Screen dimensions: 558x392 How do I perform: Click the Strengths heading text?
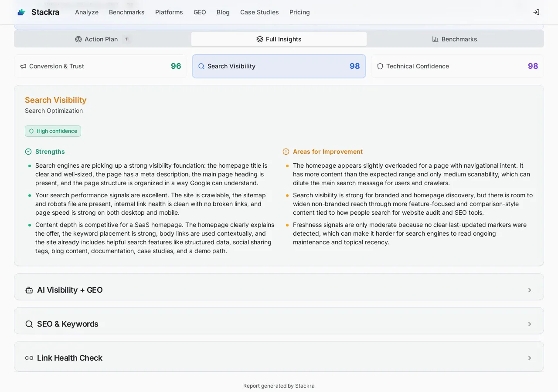(50, 152)
